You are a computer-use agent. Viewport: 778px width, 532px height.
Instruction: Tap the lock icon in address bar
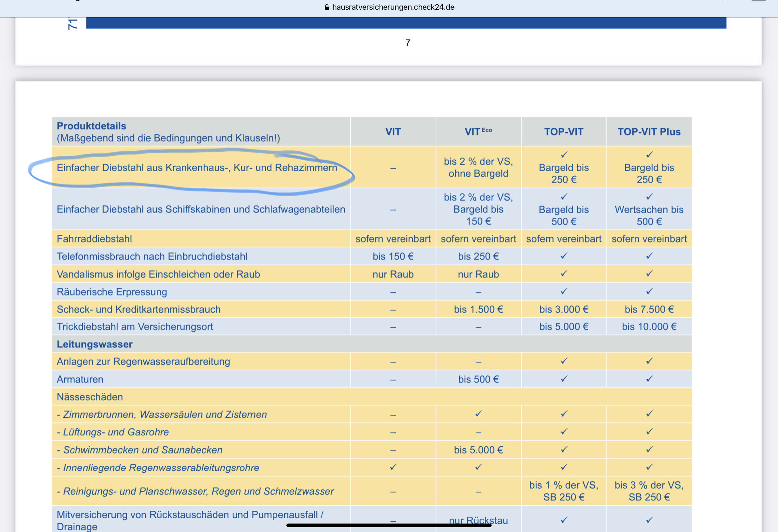pyautogui.click(x=327, y=7)
